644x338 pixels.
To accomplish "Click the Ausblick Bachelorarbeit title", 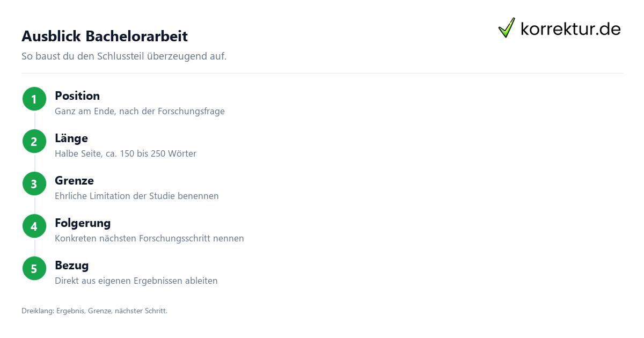I will (105, 36).
